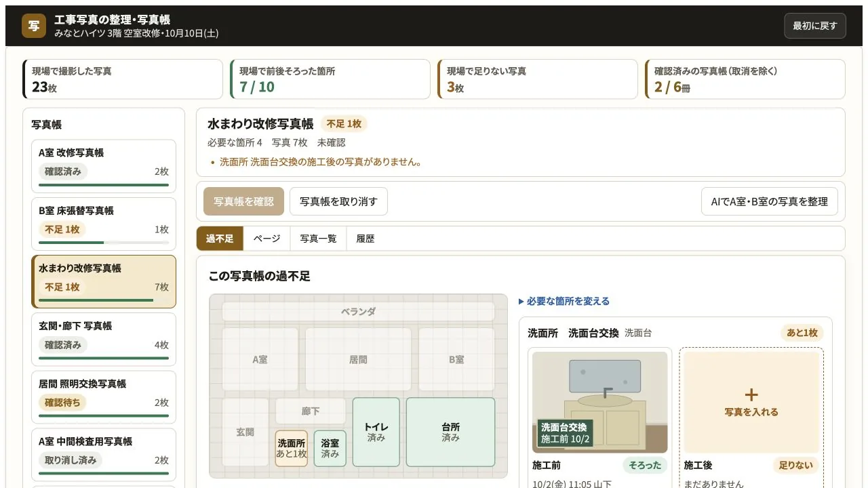
Task: Select B室 床張替写真帳 in the list
Action: coord(104,224)
